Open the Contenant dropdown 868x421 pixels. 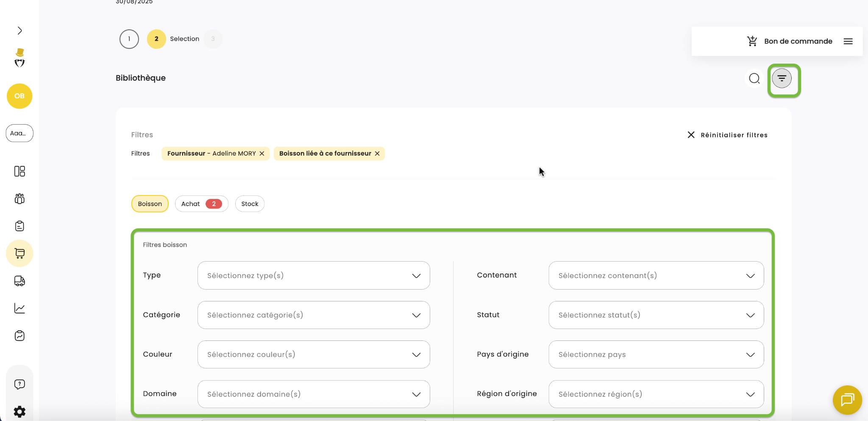[x=656, y=276]
